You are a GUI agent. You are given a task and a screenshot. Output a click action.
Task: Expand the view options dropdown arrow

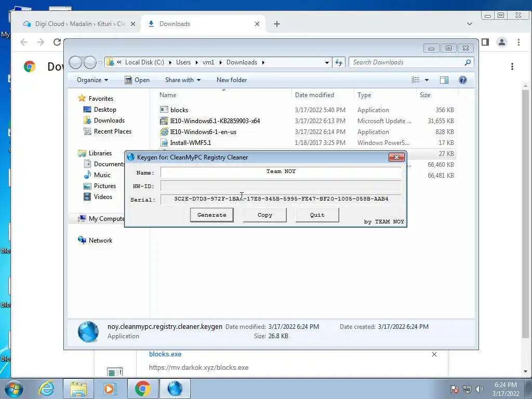(427, 80)
